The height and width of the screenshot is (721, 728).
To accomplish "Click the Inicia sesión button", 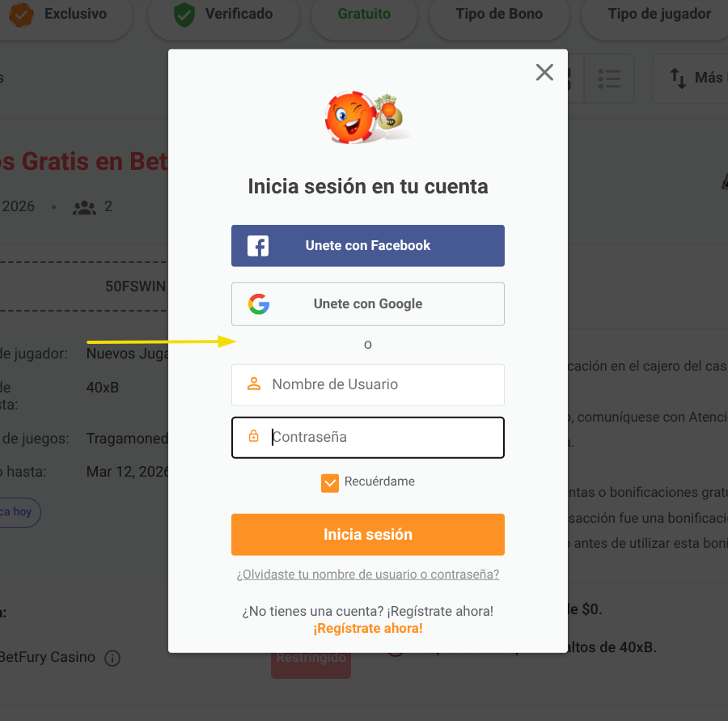I will [x=368, y=534].
